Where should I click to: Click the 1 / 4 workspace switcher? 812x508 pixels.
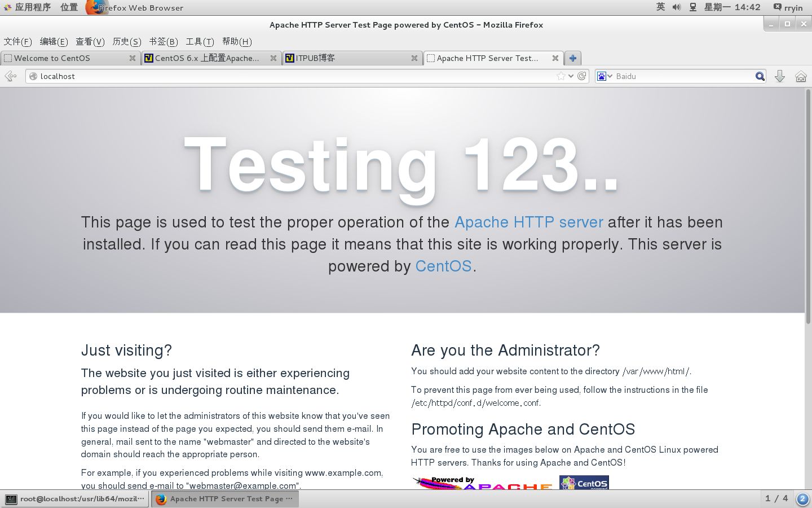click(776, 498)
